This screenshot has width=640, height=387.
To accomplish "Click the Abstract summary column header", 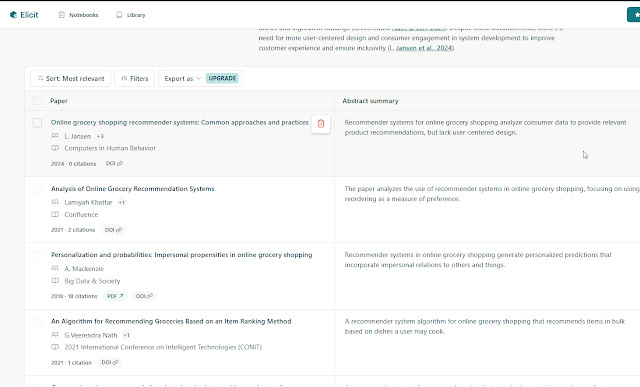I will [370, 101].
